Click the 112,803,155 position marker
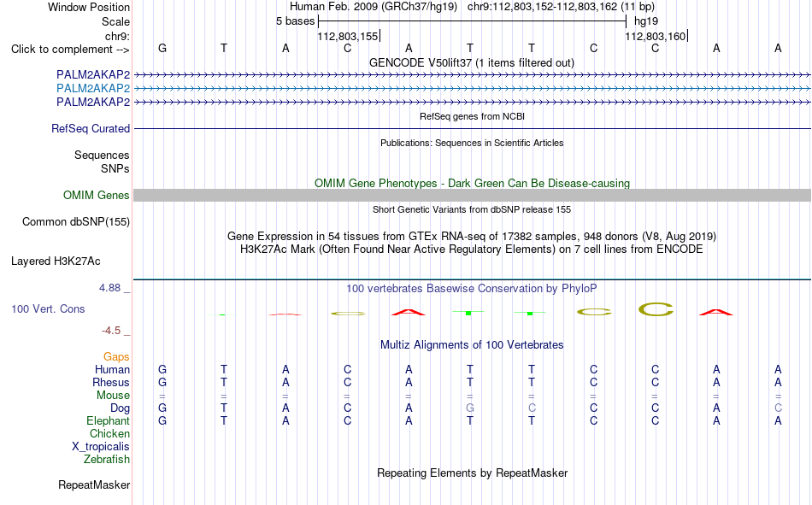812x505 pixels. (348, 36)
